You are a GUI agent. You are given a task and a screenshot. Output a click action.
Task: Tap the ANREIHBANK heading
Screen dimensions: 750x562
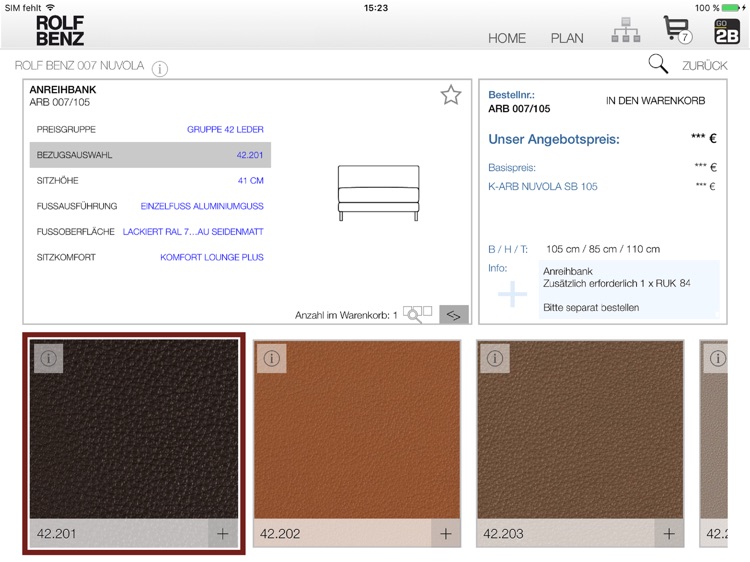pyautogui.click(x=63, y=89)
